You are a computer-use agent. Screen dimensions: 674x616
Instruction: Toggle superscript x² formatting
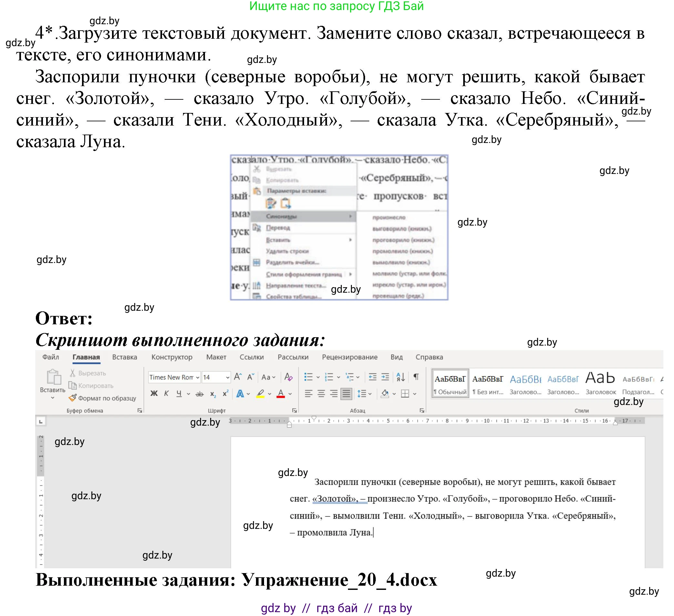[x=226, y=393]
